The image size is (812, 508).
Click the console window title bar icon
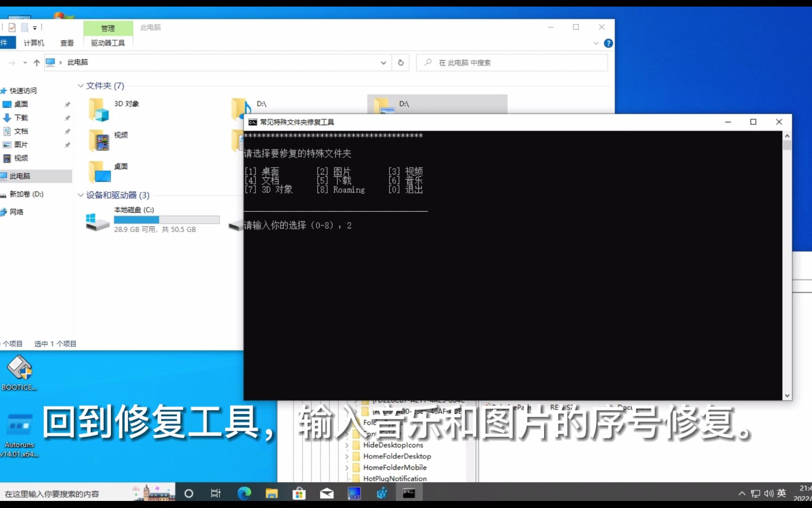pyautogui.click(x=253, y=122)
